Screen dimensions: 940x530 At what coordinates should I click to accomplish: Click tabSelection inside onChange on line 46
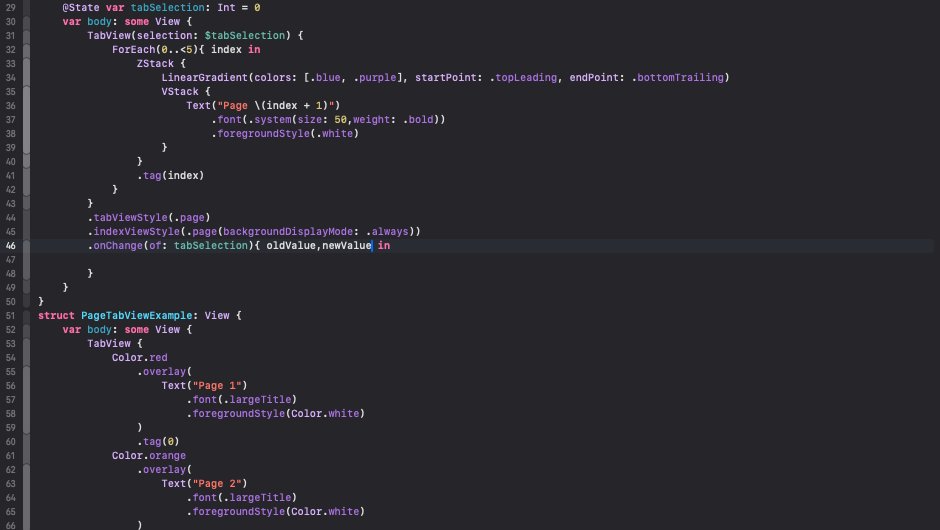(210, 246)
